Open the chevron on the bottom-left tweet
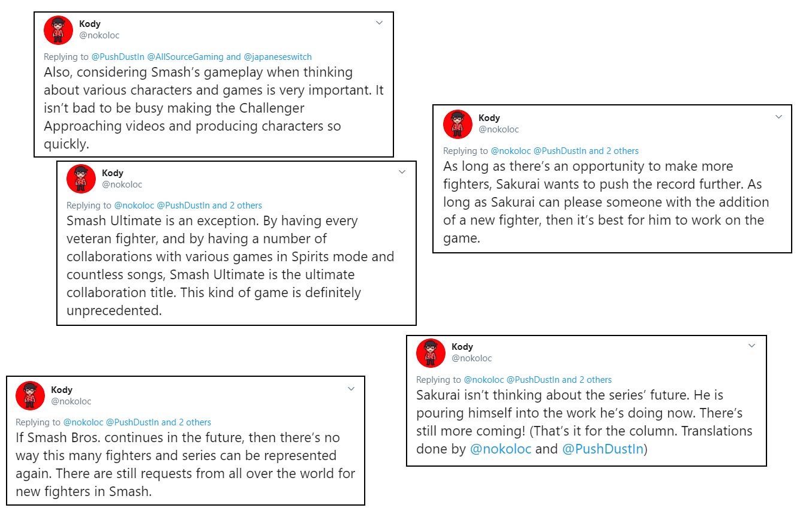812x523 pixels. click(x=351, y=388)
